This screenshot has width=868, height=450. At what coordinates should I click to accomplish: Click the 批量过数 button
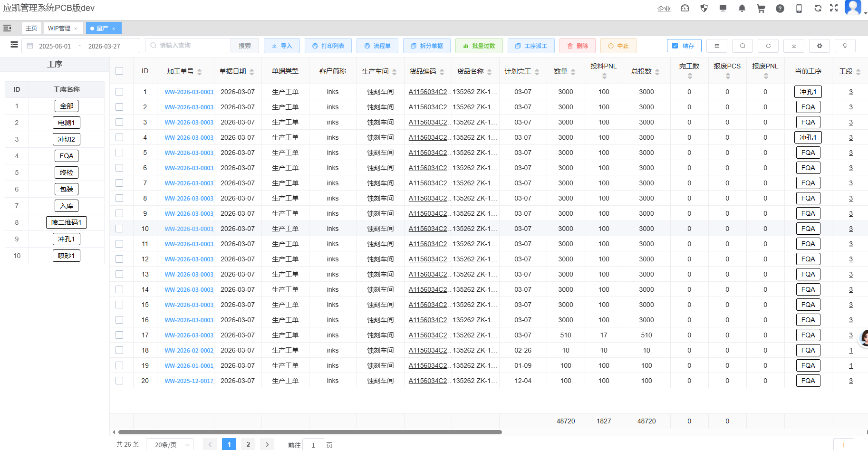(478, 46)
